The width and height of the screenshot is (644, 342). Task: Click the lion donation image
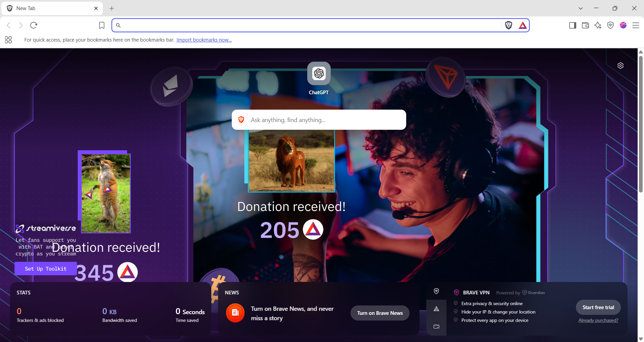pos(291,161)
